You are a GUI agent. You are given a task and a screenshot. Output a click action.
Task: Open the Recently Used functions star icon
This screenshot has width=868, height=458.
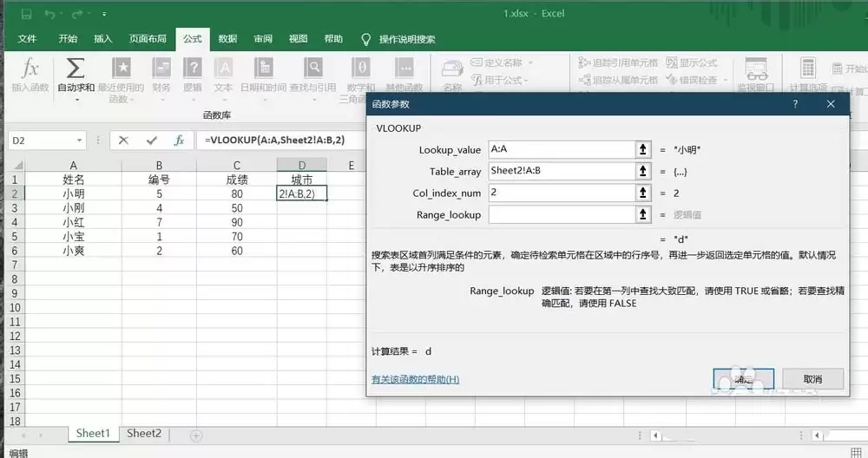click(122, 68)
